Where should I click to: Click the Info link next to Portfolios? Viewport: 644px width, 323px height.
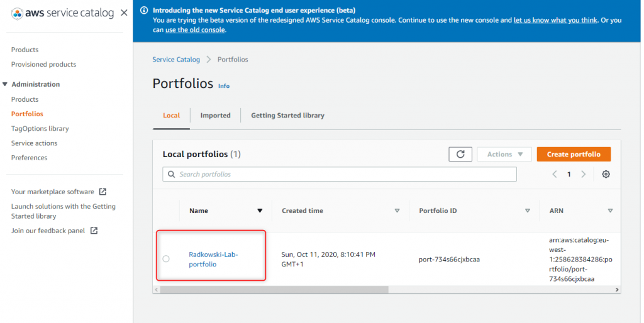pyautogui.click(x=224, y=86)
